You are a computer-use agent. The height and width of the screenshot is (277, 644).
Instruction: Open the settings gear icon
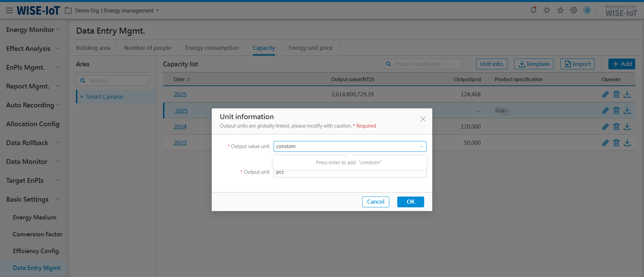574,10
